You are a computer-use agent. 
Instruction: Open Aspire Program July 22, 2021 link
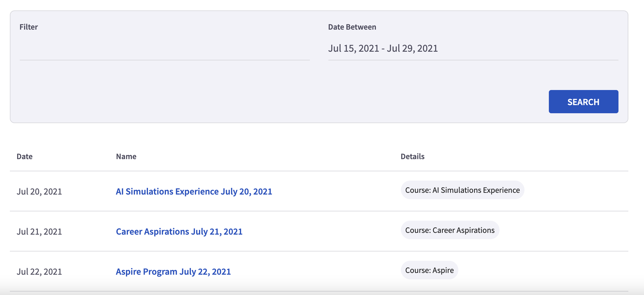point(173,272)
